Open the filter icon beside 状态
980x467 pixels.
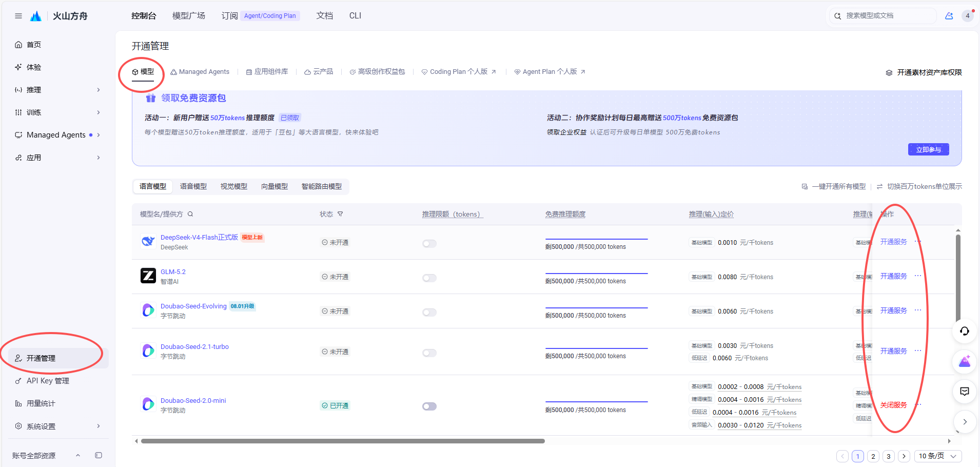[x=340, y=214]
